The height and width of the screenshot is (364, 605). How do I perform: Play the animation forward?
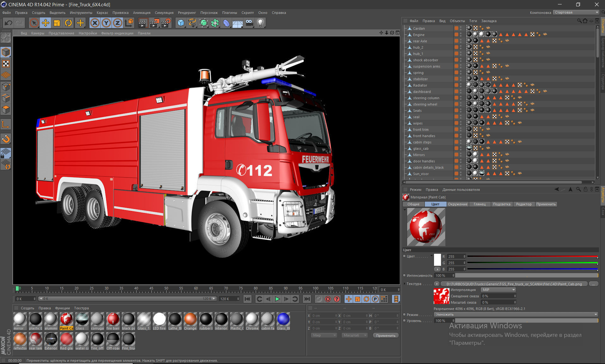tap(277, 299)
